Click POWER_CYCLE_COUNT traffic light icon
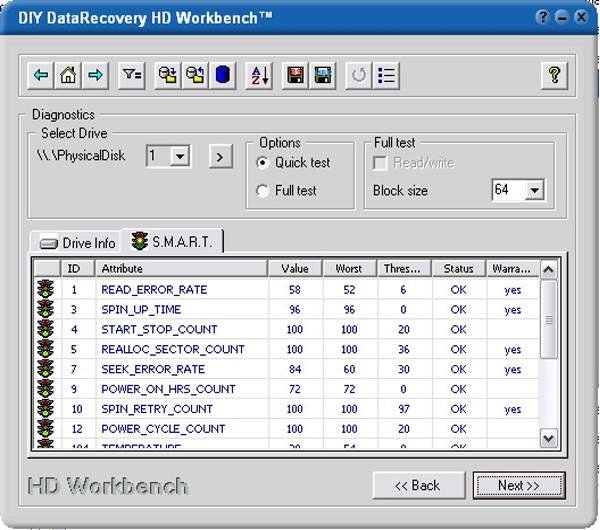 46,429
